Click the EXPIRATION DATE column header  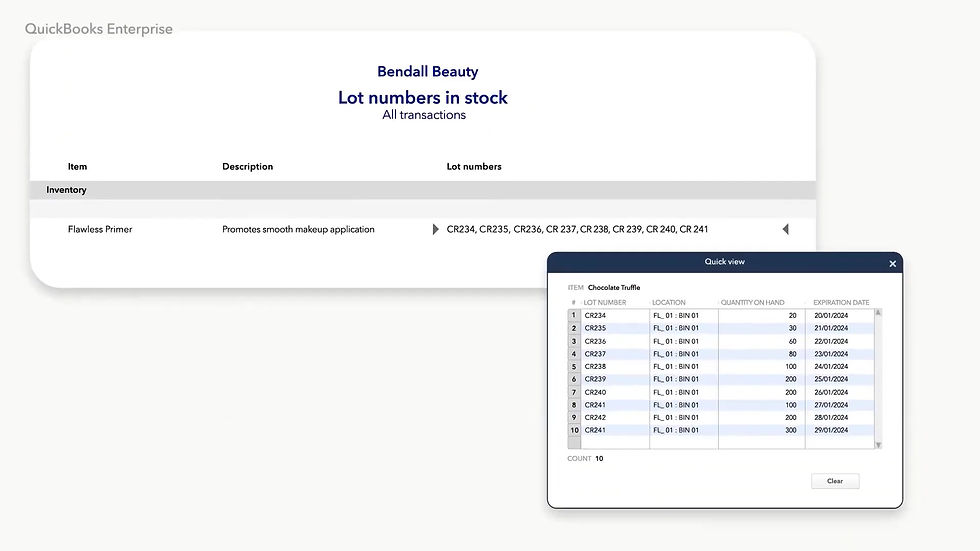coord(841,302)
